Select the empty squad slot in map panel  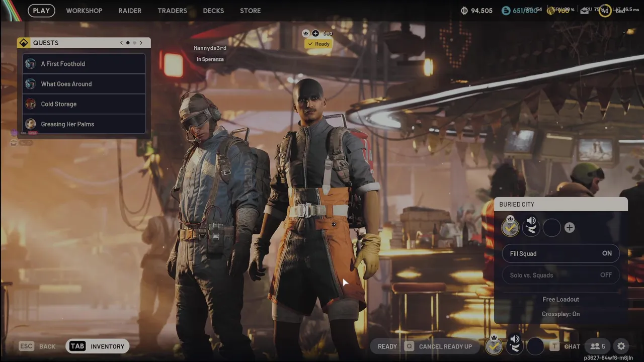pos(551,228)
